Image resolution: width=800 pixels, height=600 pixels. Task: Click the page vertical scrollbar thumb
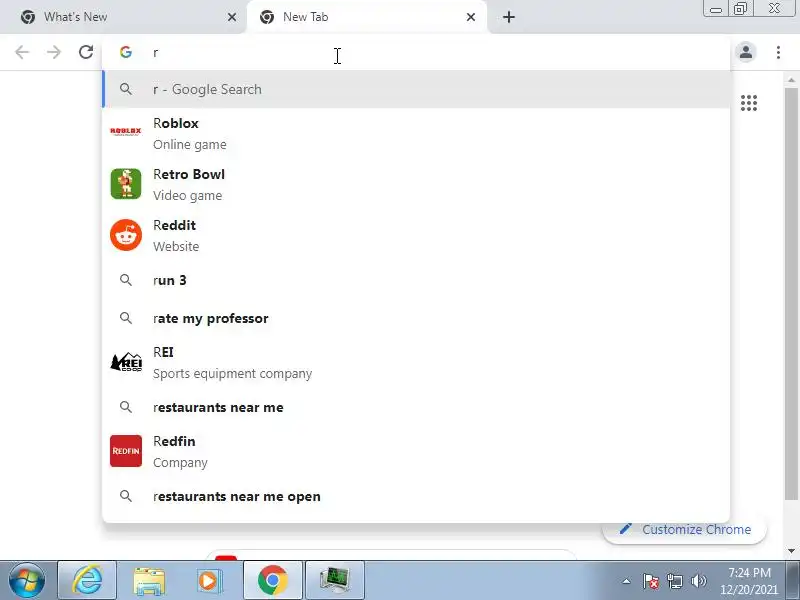tap(791, 293)
